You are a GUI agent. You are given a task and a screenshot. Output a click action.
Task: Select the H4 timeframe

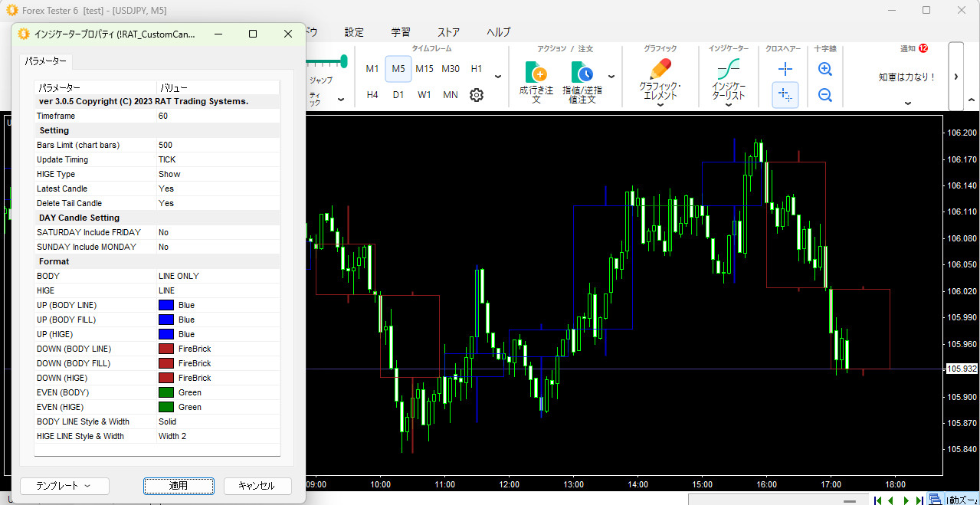click(x=372, y=95)
